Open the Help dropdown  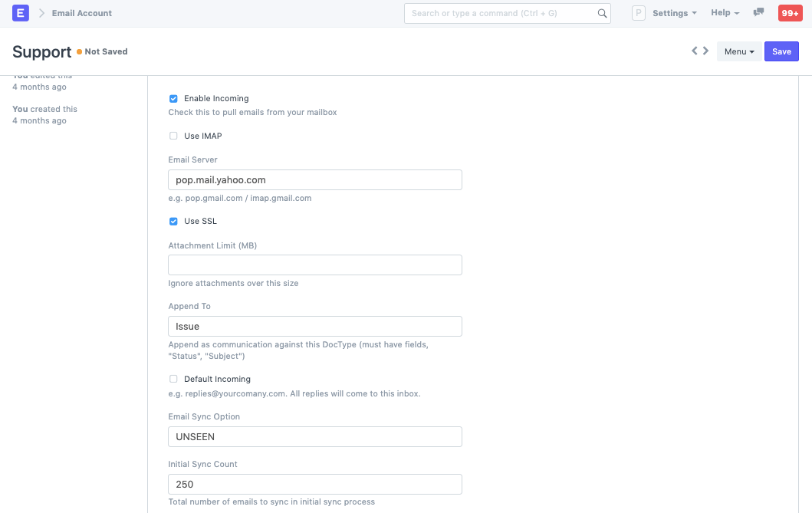(x=724, y=13)
